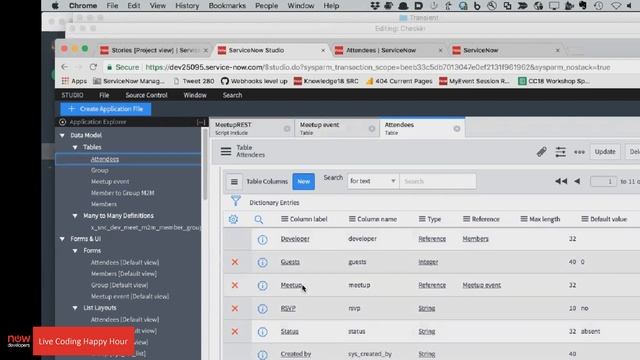Open the 'for text' search dropdown
This screenshot has width=640, height=360.
(373, 181)
